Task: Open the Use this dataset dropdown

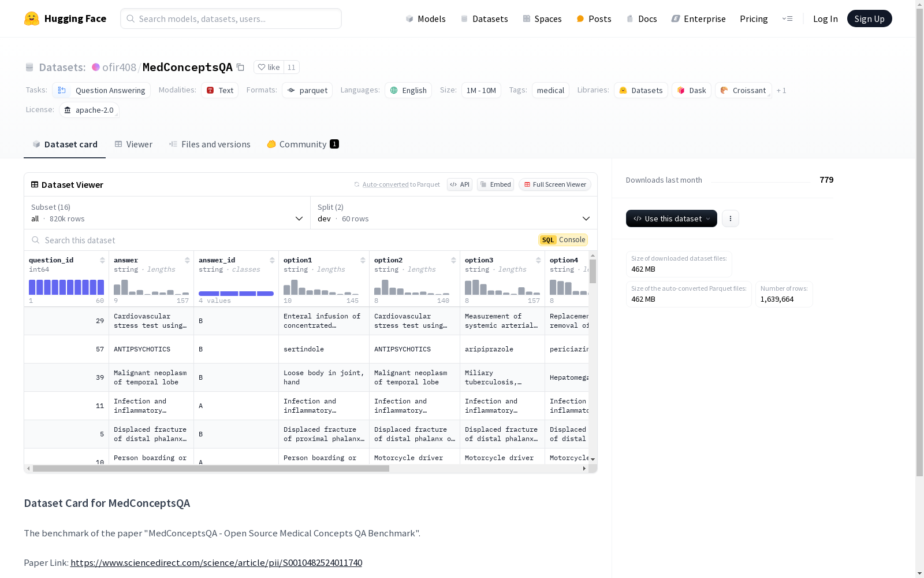Action: [x=672, y=218]
